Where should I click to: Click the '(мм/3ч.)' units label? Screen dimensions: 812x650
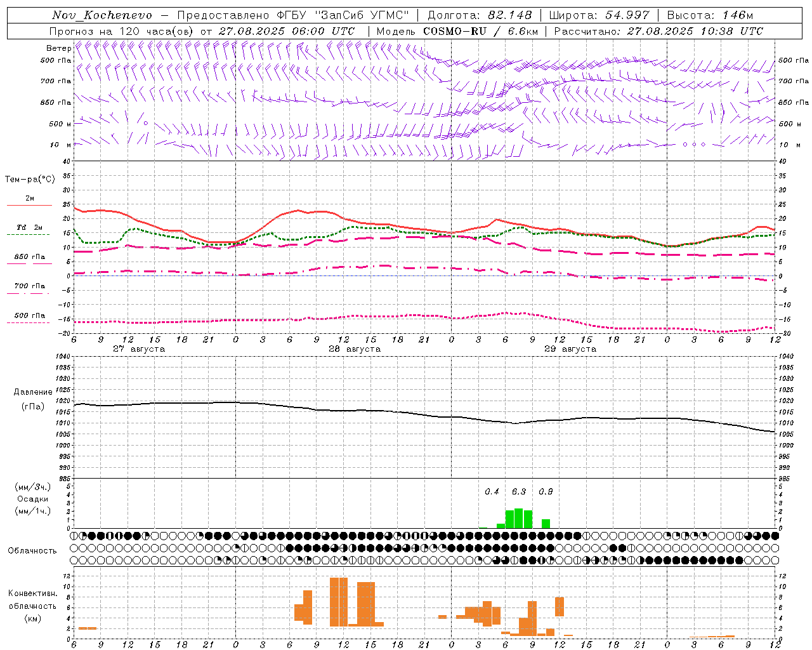(33, 487)
